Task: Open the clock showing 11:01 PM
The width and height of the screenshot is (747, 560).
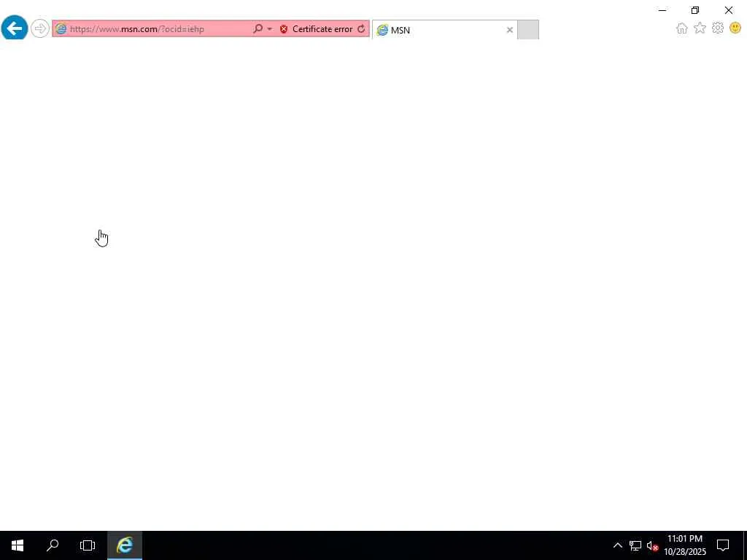Action: tap(685, 545)
